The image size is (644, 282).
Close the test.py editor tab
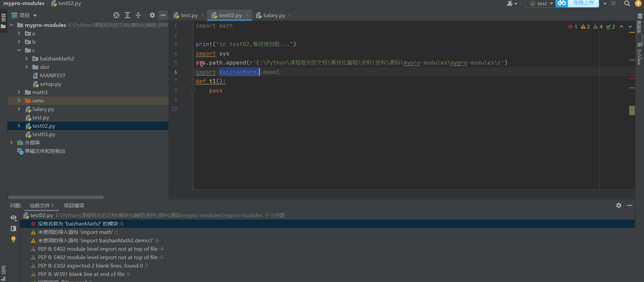tap(203, 15)
